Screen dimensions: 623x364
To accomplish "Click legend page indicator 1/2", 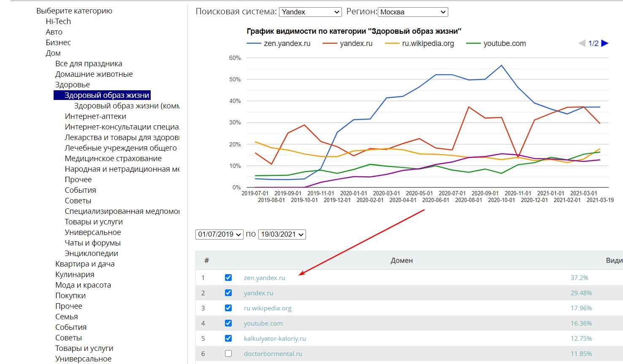I will pos(593,43).
